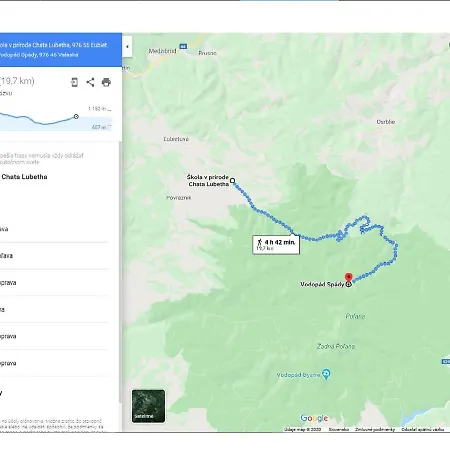Click the elevation profile end point

[x=76, y=116]
